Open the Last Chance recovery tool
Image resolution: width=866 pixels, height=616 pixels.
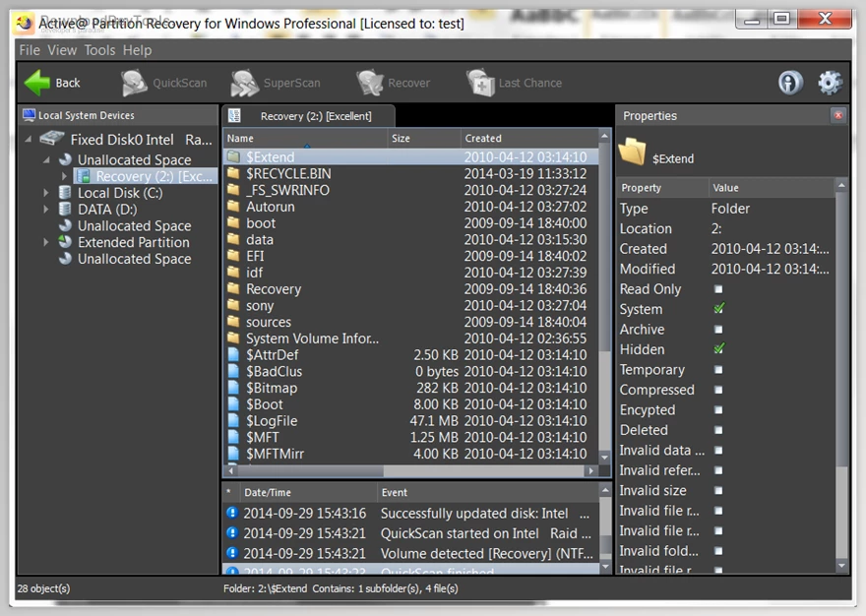pos(480,83)
